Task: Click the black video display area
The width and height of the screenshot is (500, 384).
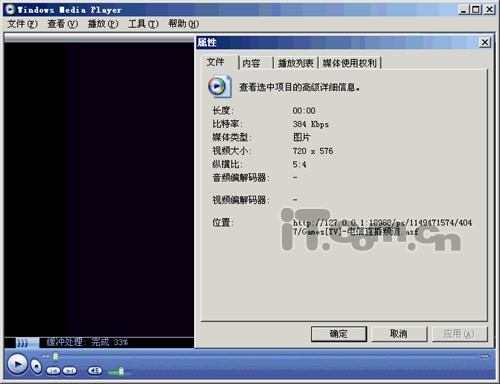Action: [99, 189]
